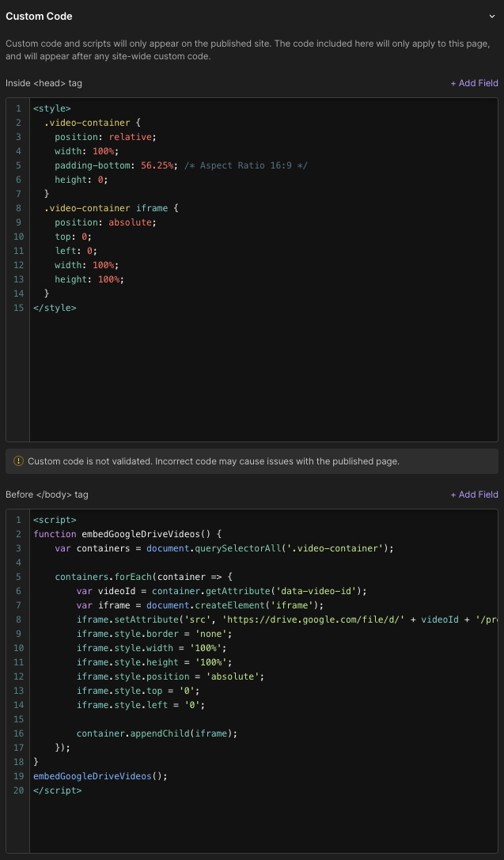Click the opening <script> tag line
The image size is (504, 860).
point(55,520)
